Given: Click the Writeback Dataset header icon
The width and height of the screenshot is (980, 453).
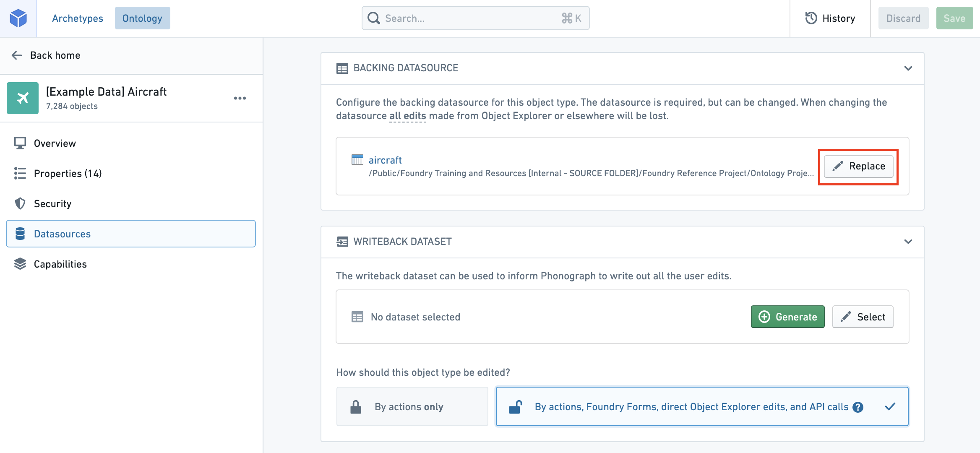Looking at the screenshot, I should coord(342,242).
